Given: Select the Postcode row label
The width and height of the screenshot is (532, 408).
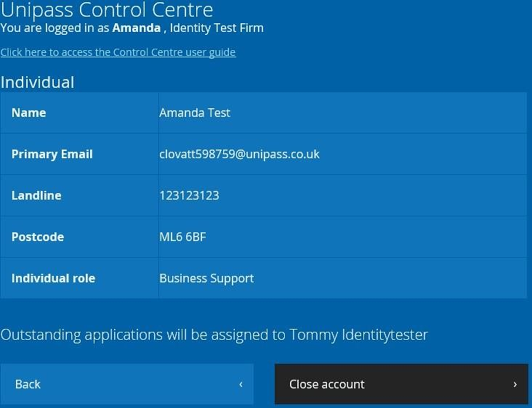Looking at the screenshot, I should 38,237.
